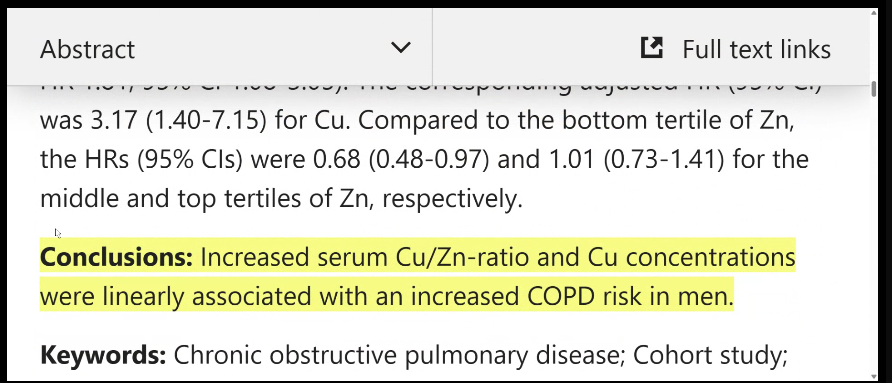Click 'Chronic obstructive pulmonary disease' keyword
The height and width of the screenshot is (383, 892).
(398, 355)
